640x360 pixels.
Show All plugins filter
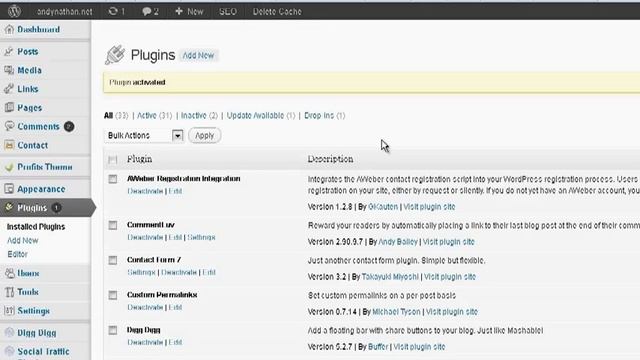(108, 116)
